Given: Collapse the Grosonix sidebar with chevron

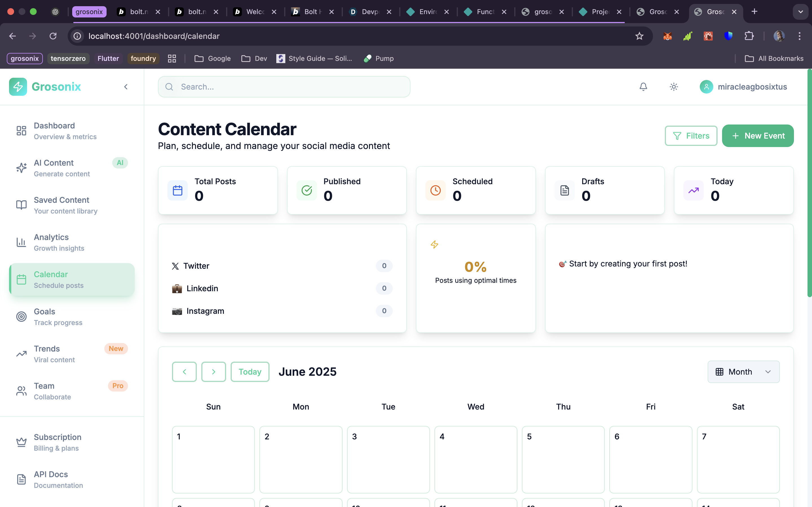Looking at the screenshot, I should click(126, 87).
